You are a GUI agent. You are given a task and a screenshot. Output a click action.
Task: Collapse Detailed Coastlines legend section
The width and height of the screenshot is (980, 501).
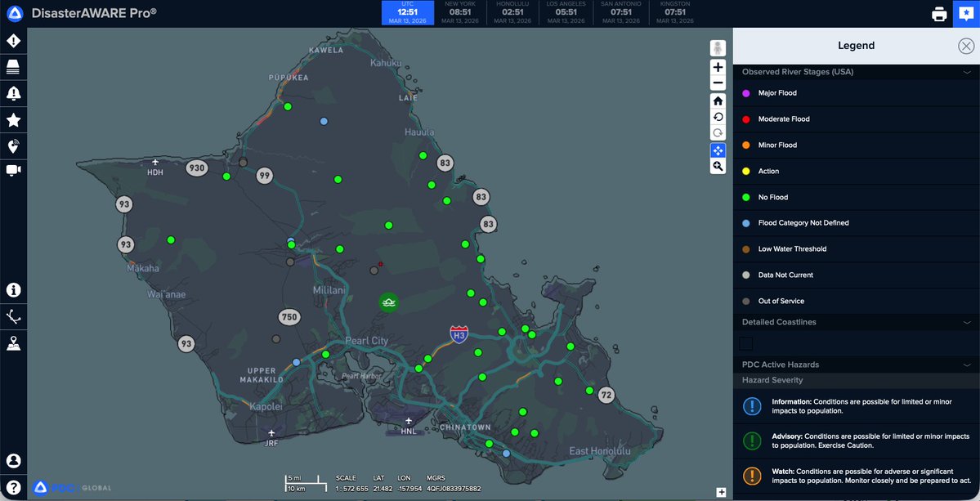(967, 322)
